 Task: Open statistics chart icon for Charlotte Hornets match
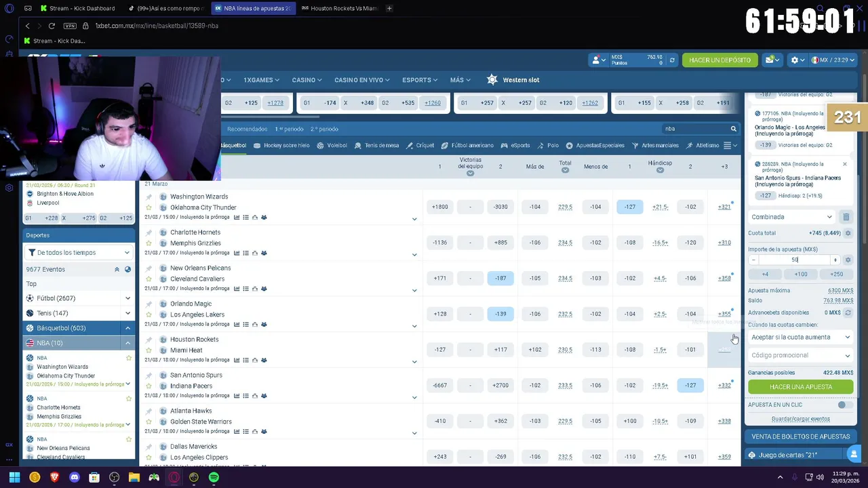point(237,253)
